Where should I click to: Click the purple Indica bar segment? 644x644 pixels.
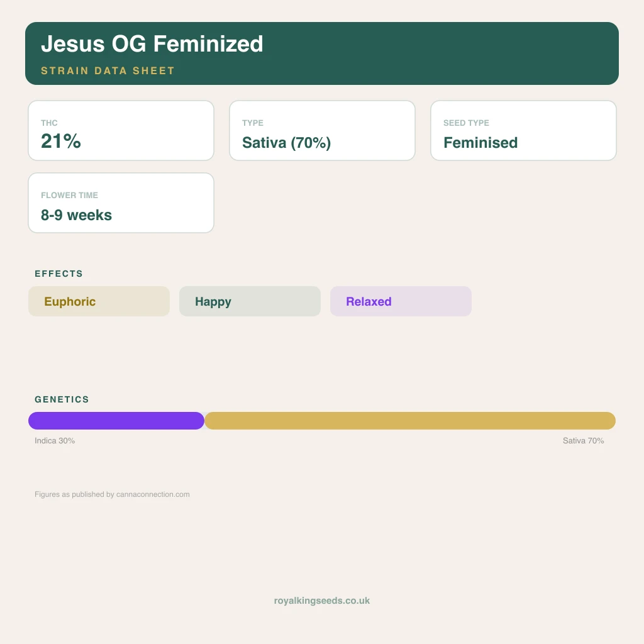tap(116, 421)
